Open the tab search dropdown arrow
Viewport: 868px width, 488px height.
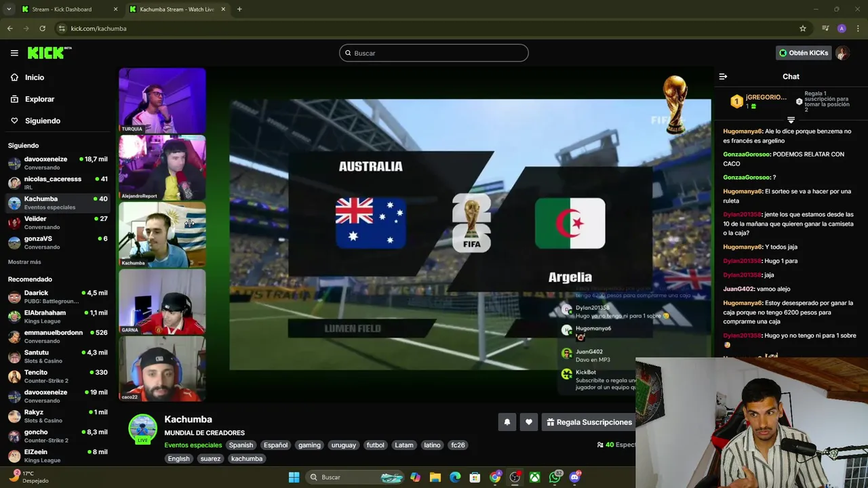click(9, 9)
